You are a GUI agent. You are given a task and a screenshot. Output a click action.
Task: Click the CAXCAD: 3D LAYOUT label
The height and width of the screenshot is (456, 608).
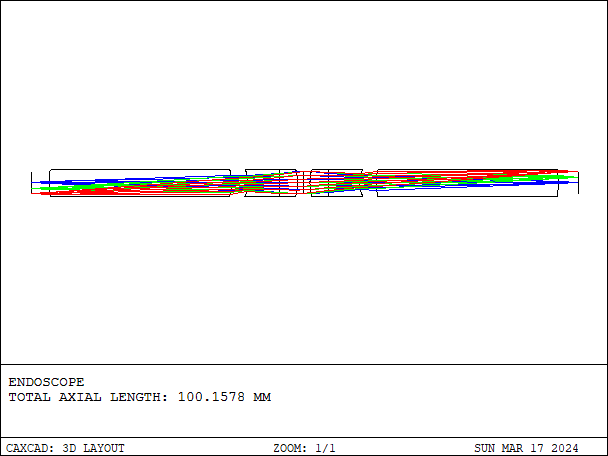click(65, 448)
